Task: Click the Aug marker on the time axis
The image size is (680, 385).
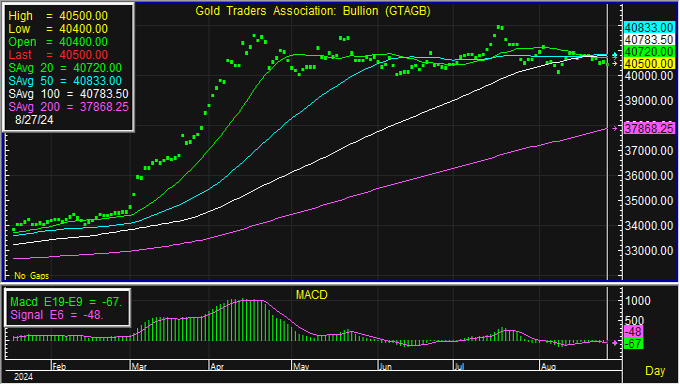Action: pyautogui.click(x=549, y=367)
